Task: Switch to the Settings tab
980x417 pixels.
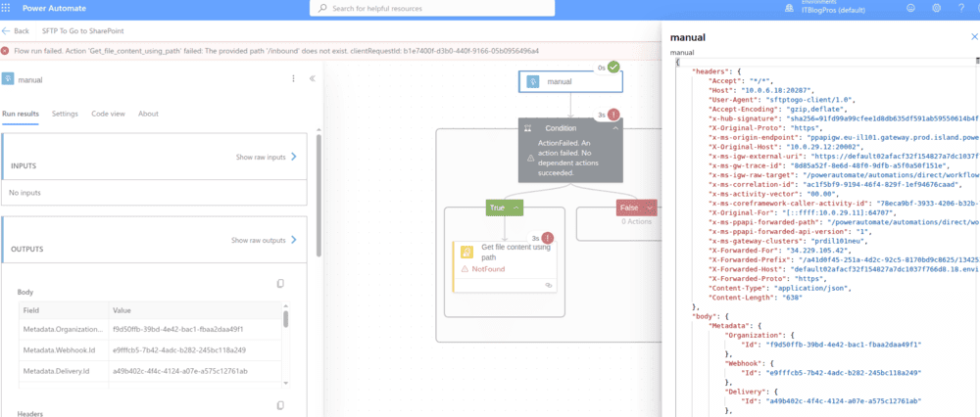Action: coord(65,114)
